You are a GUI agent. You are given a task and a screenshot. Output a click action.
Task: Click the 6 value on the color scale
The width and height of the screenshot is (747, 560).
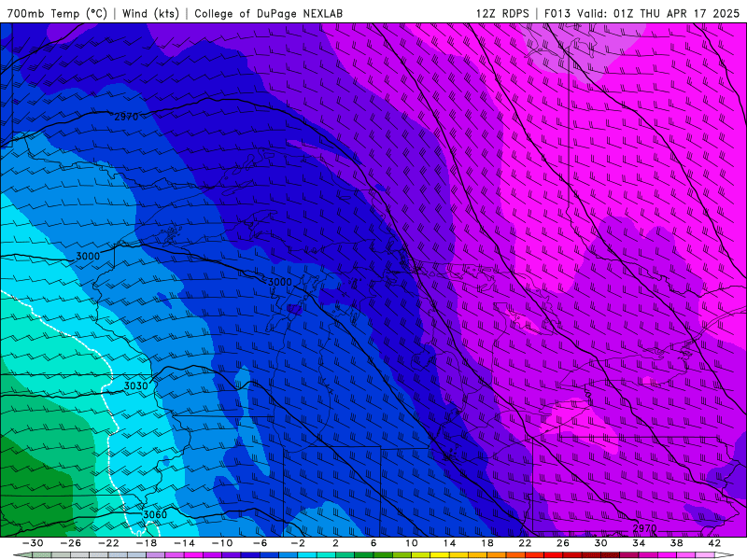point(373,543)
